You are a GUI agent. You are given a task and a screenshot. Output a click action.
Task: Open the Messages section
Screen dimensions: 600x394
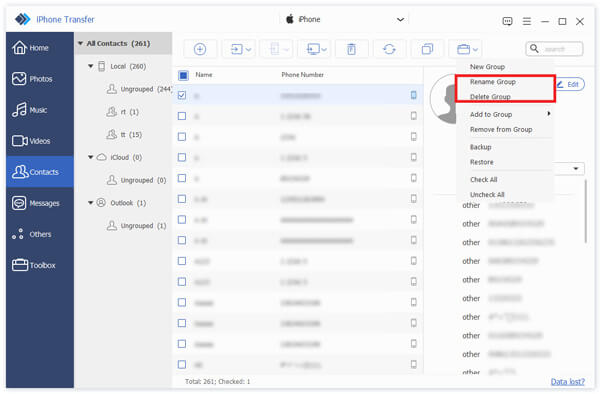[39, 203]
